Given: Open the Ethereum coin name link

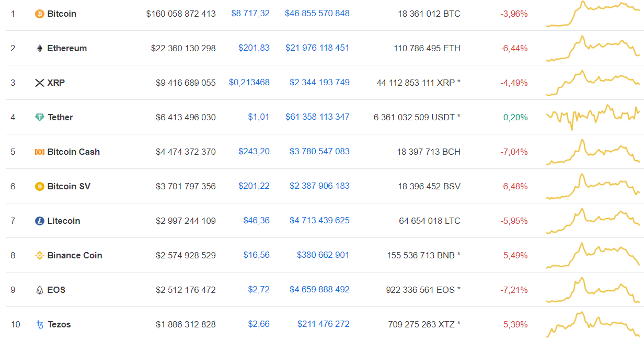Looking at the screenshot, I should [67, 49].
